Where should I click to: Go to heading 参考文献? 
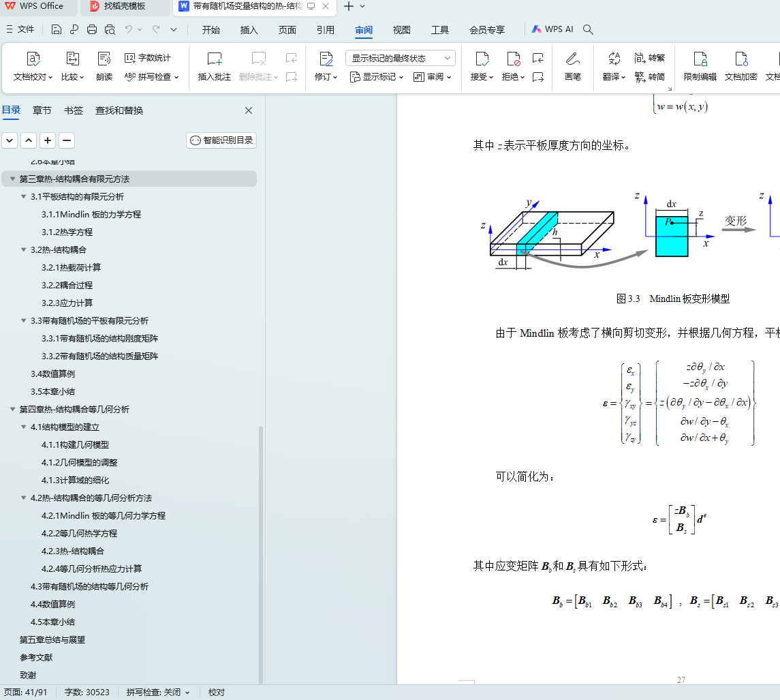pos(36,657)
